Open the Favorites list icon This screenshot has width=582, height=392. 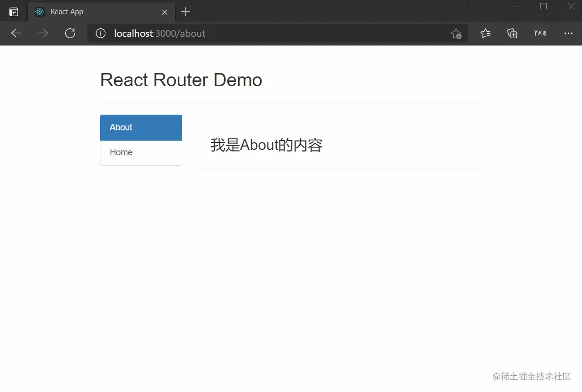(485, 33)
